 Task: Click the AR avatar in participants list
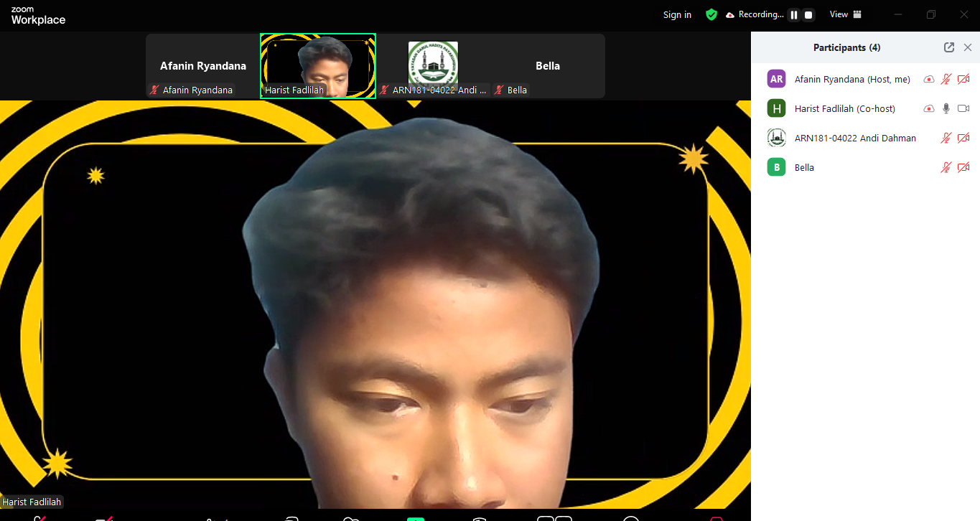coord(776,79)
